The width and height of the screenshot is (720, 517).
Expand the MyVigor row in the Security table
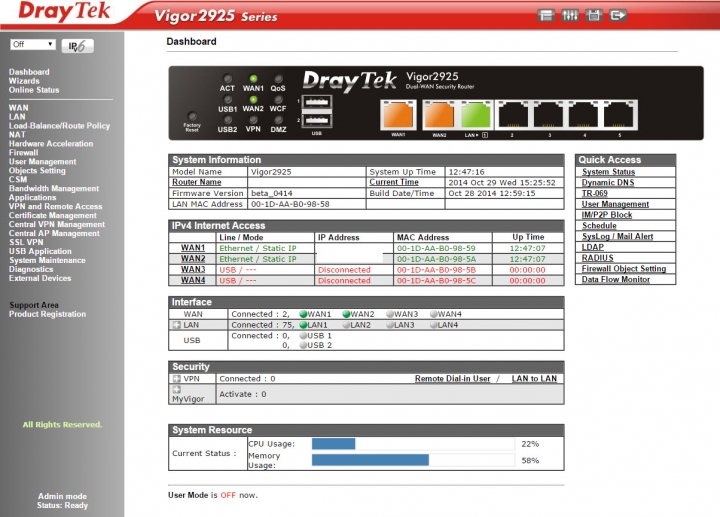point(176,389)
